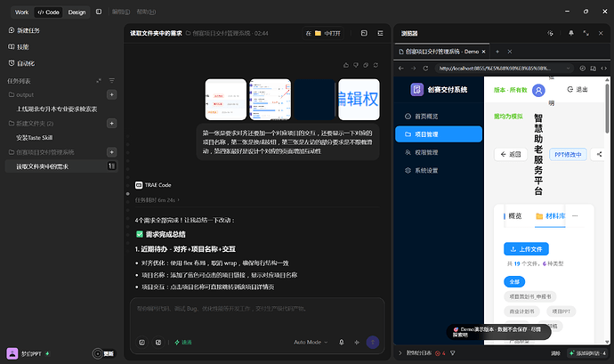Viewport: 614px width, 364px height.
Task: Open 首页概览 in web sidebar
Action: (439, 117)
